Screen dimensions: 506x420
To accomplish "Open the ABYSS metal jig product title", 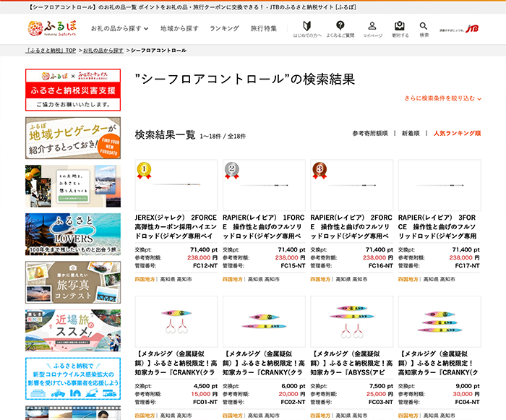I will click(352, 363).
